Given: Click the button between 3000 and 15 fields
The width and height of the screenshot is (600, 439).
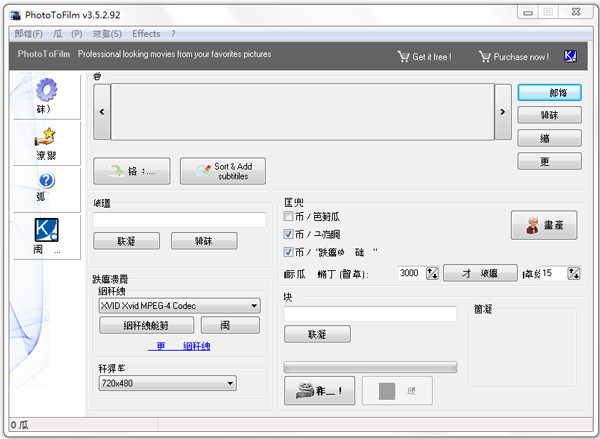Looking at the screenshot, I should point(480,273).
